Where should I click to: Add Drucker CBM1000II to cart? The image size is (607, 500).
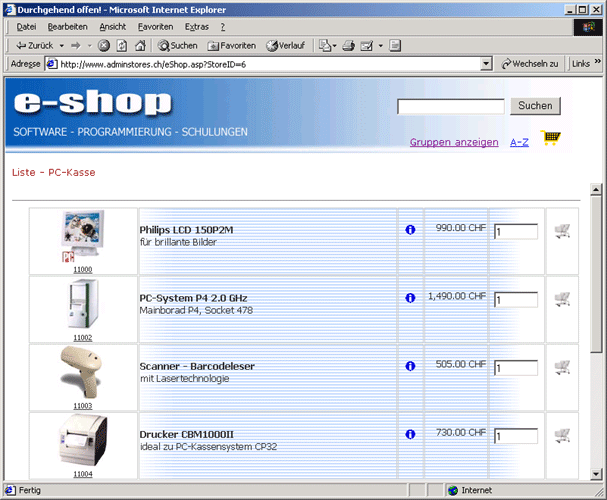point(562,435)
